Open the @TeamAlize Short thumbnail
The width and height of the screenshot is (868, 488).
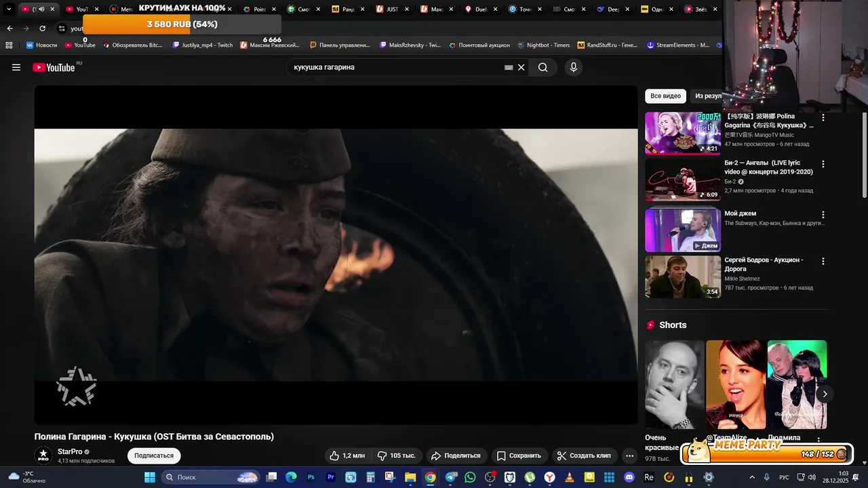(736, 384)
